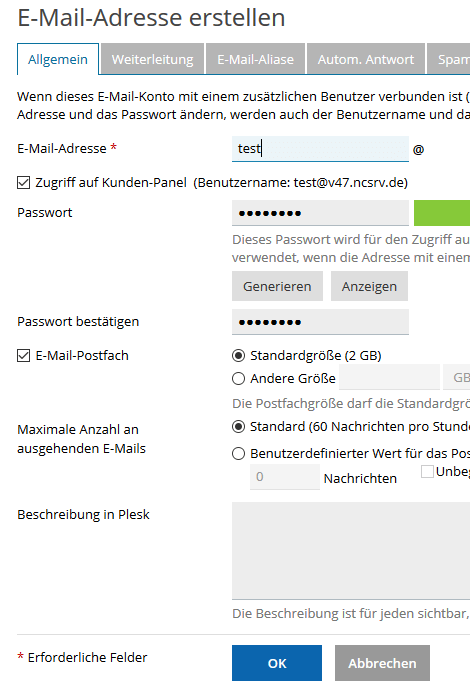
Task: Click the E-Mail-Adresse input field
Action: (x=320, y=148)
